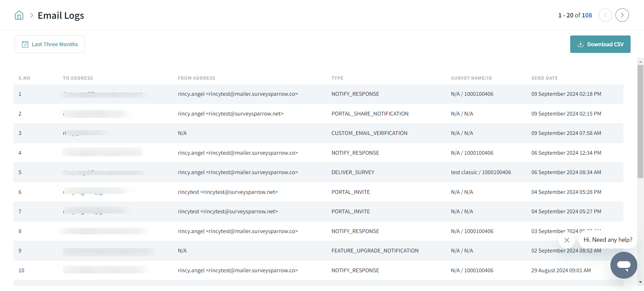Dismiss the 'Need any help?' popup
This screenshot has height=291, width=644.
click(x=567, y=240)
